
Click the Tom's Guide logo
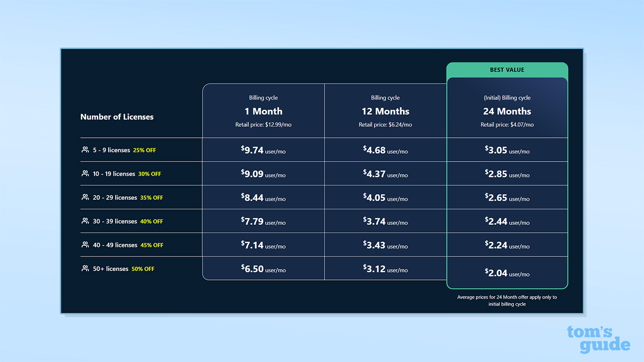599,338
